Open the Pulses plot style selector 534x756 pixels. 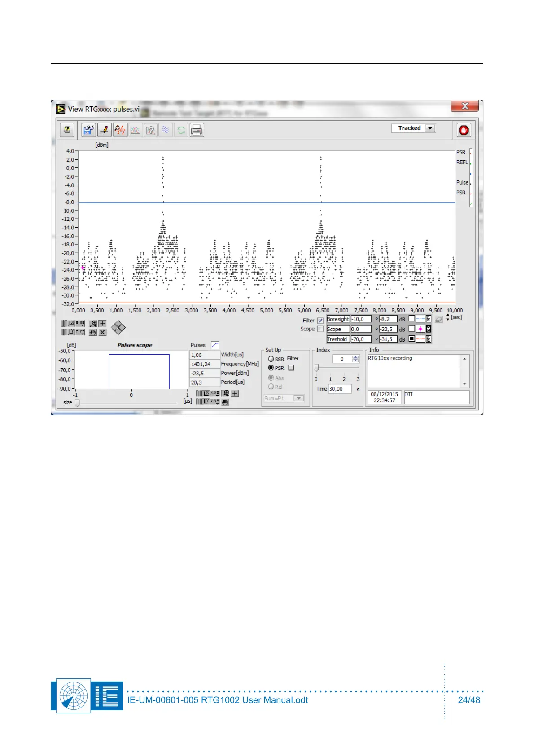(x=215, y=345)
